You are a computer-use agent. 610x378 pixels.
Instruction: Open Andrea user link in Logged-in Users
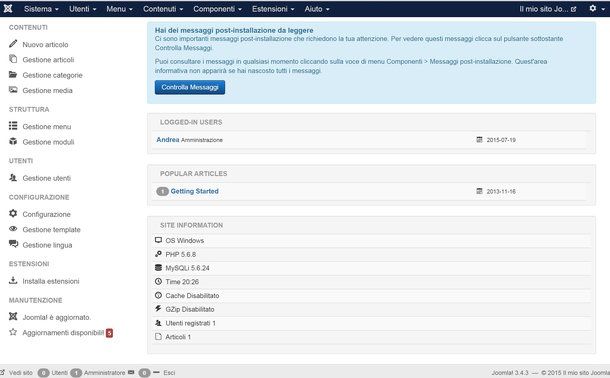point(168,139)
